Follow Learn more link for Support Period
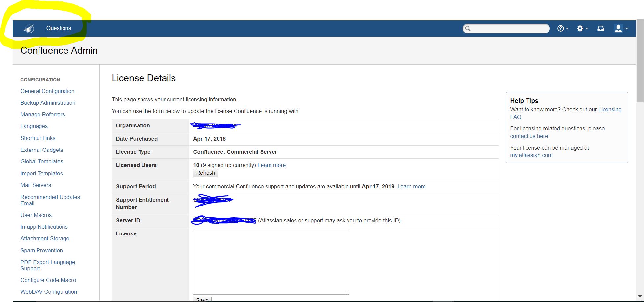 (411, 186)
